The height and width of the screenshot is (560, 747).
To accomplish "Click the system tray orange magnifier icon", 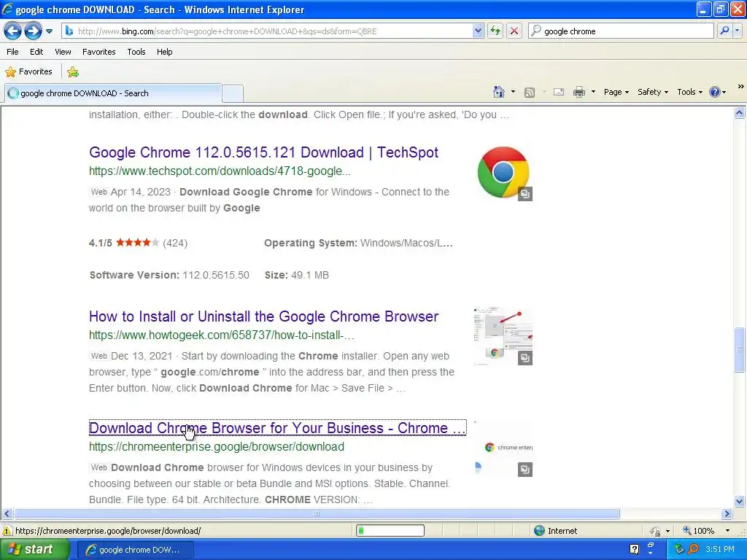I will pyautogui.click(x=694, y=550).
